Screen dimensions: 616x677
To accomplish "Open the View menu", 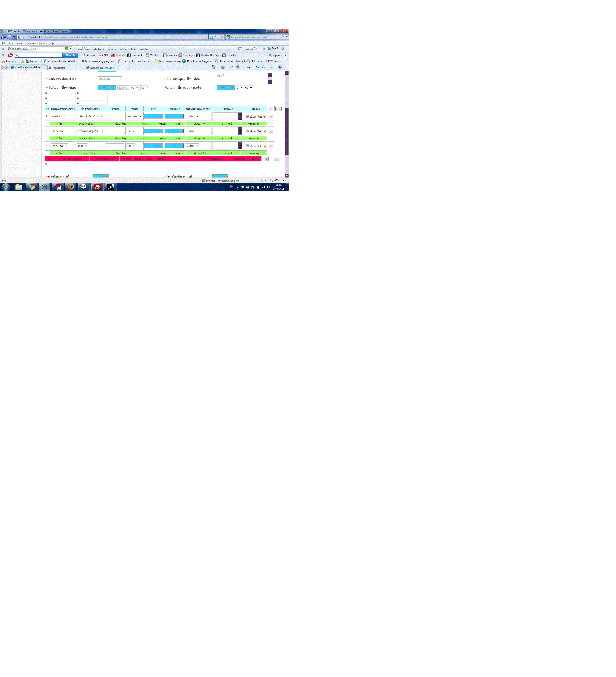I will pos(19,43).
